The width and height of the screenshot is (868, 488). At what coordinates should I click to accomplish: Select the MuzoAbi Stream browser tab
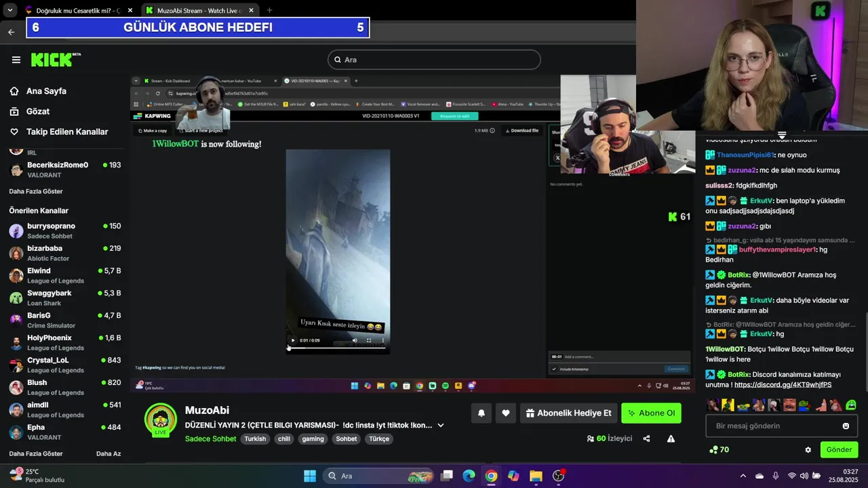point(201,11)
